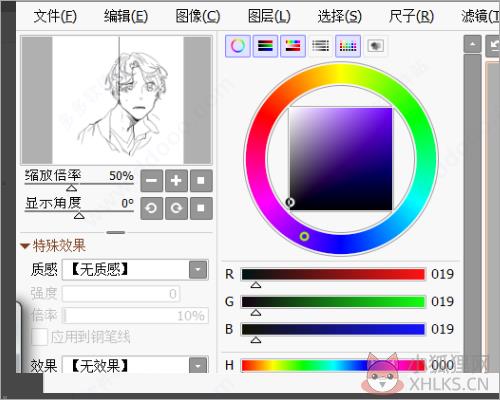500x400 pixels.
Task: Toggle the color wheel panel icon
Action: pyautogui.click(x=238, y=46)
